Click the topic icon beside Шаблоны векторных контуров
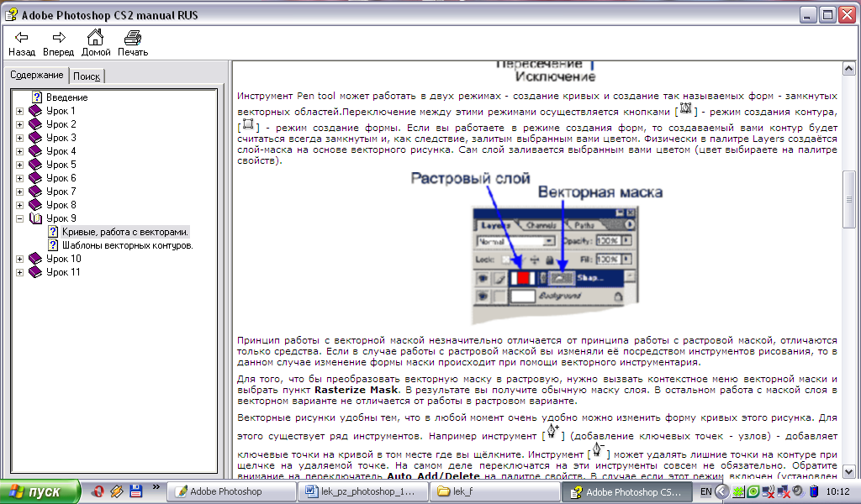 pos(53,244)
